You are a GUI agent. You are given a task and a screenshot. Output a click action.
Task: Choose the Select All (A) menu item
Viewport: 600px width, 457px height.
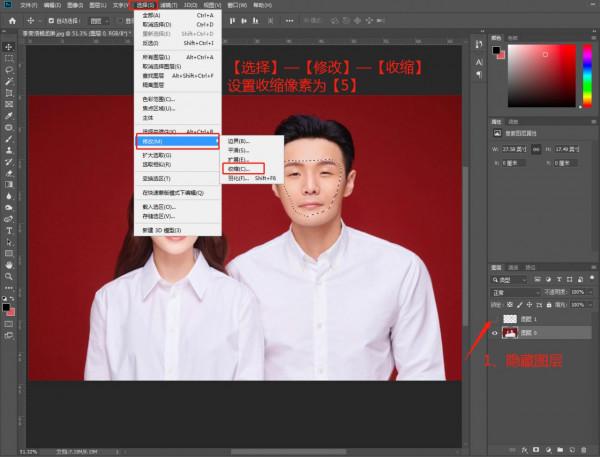tap(178, 15)
